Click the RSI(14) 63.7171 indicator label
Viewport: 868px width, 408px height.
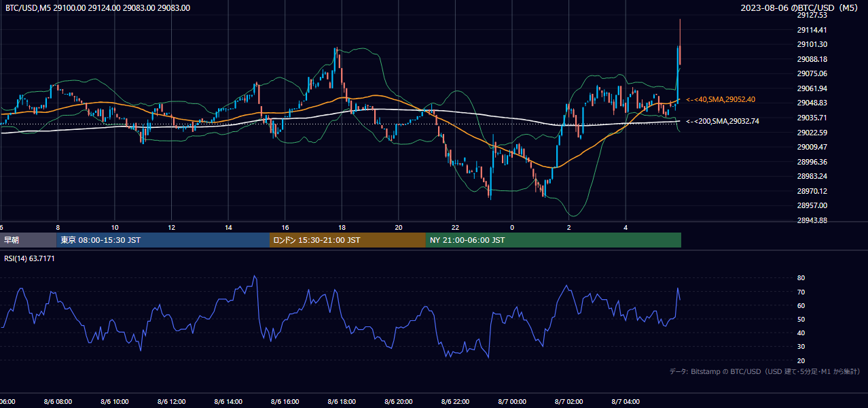(x=29, y=258)
